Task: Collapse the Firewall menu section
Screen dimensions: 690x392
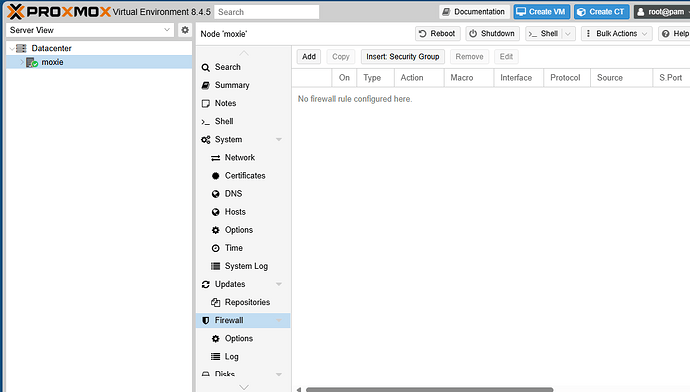Action: [x=279, y=320]
